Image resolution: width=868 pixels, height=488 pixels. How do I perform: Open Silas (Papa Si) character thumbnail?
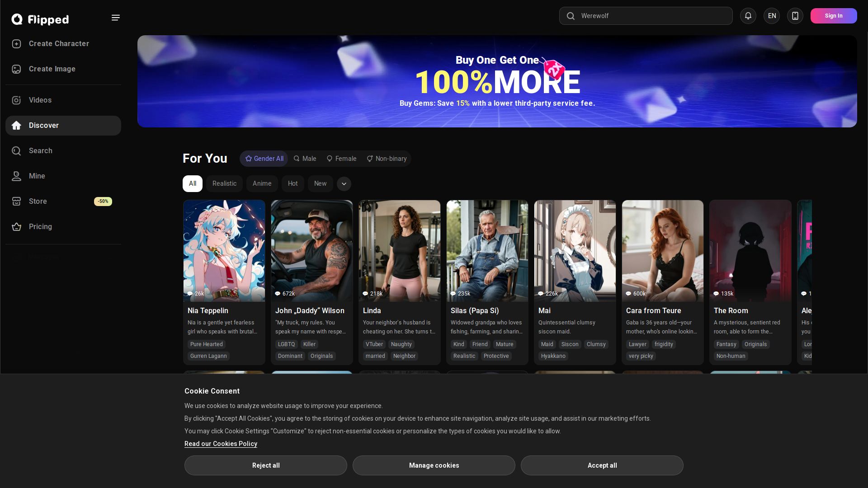click(x=487, y=251)
